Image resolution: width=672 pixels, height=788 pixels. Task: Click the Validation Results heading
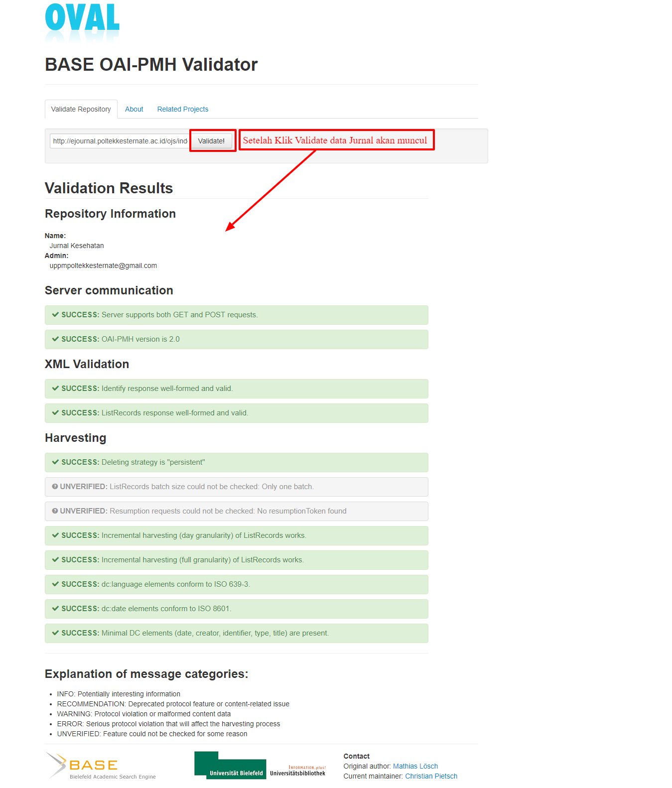point(109,188)
